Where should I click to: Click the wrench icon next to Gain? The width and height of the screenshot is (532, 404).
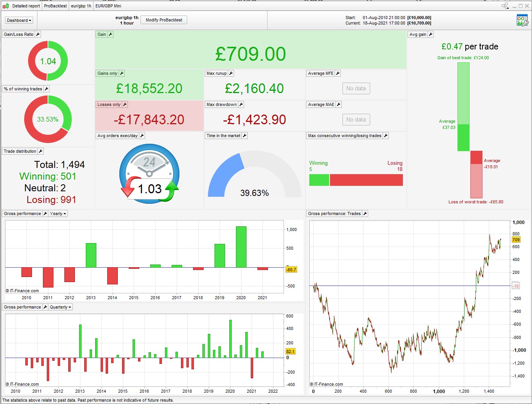click(x=110, y=34)
